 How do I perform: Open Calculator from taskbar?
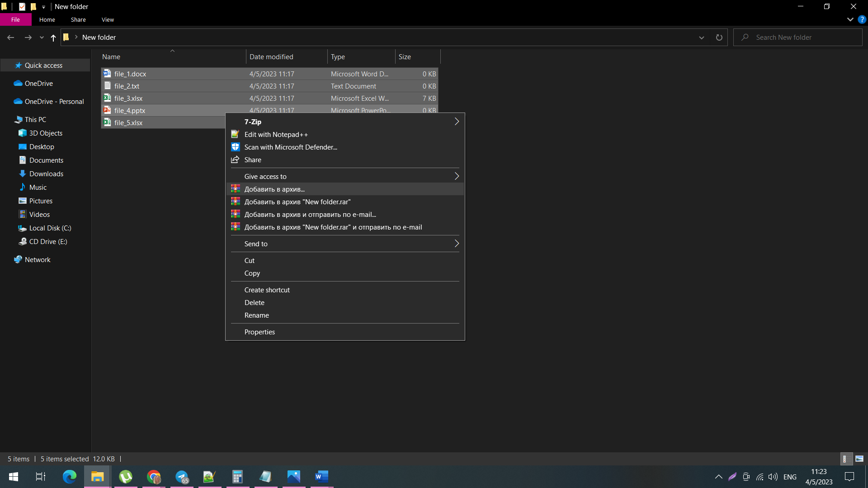point(237,477)
